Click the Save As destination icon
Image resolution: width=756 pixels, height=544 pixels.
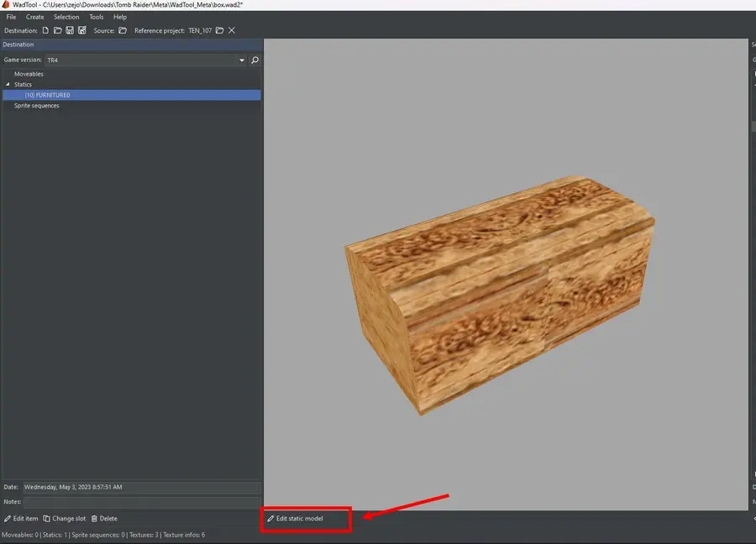tap(82, 30)
